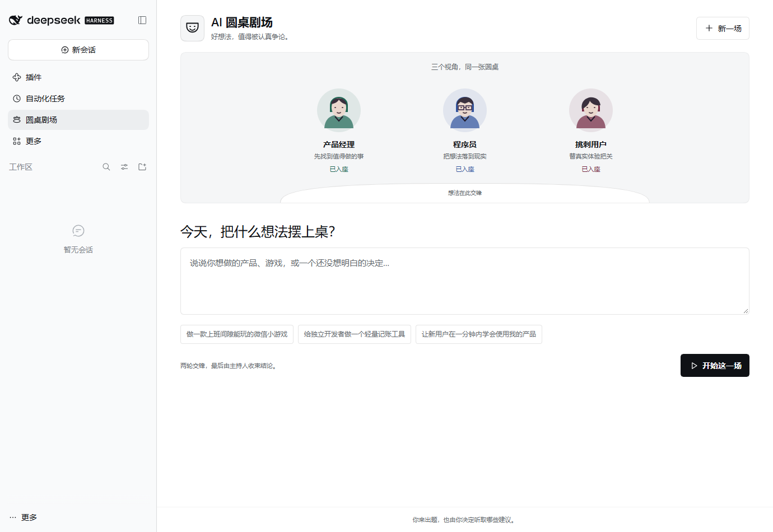Click the roundtable smiley mask icon
773x532 pixels.
click(192, 28)
